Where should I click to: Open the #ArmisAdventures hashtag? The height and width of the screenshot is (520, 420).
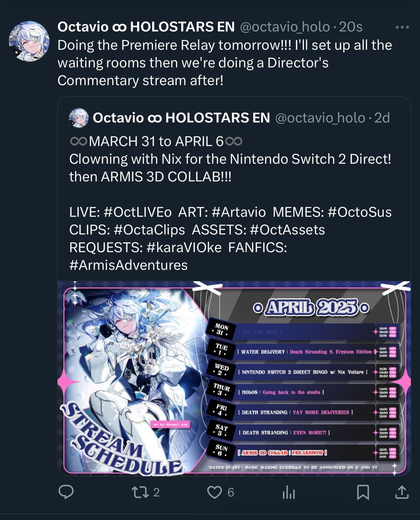129,265
